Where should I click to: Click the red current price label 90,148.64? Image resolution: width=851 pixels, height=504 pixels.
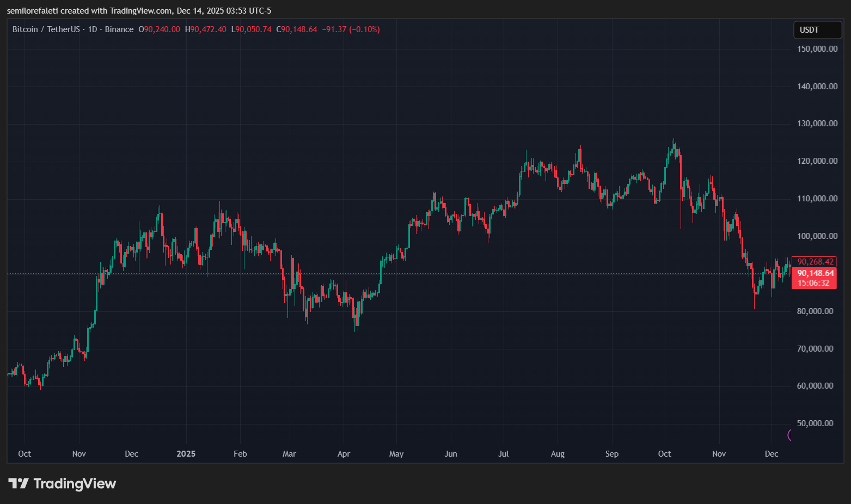(815, 273)
